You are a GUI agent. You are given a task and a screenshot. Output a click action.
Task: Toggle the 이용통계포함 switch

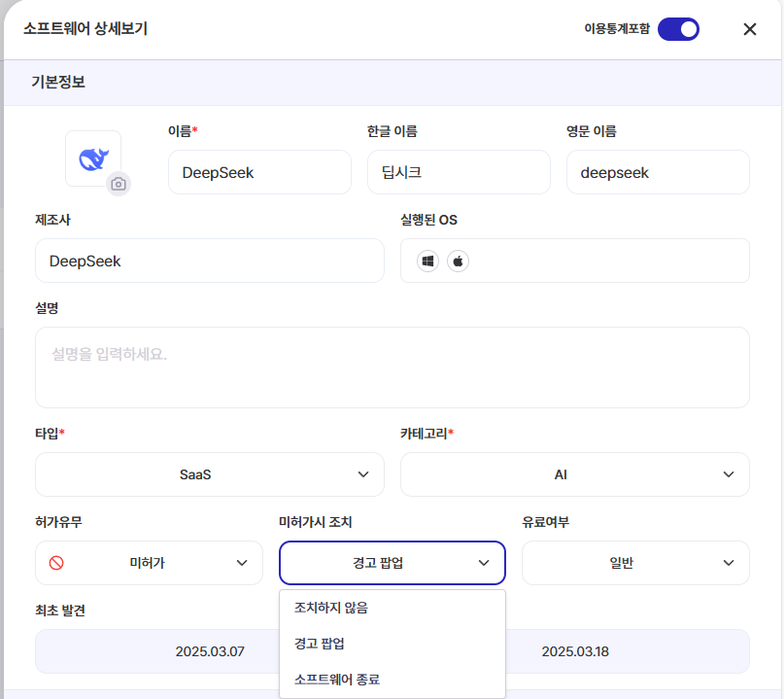pos(678,29)
